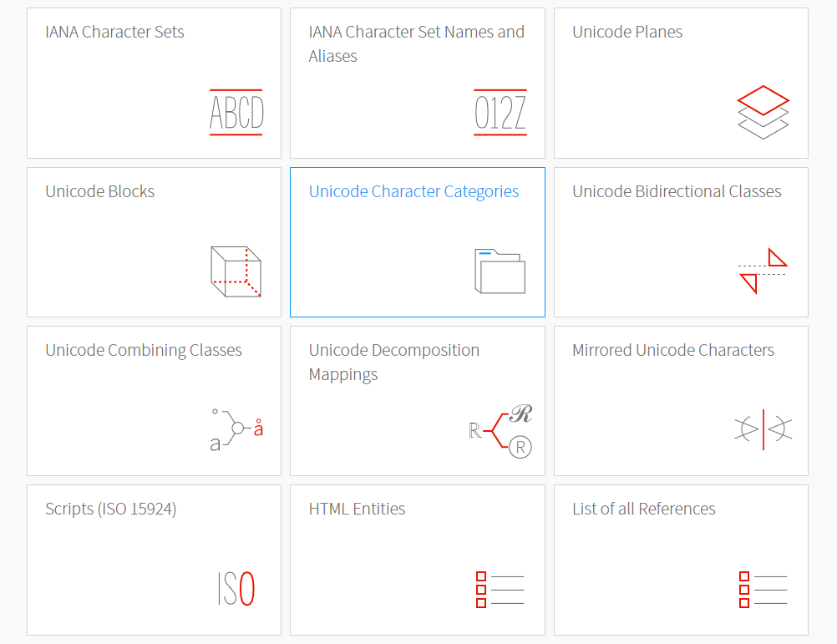Click the list icon on HTML Entities card
Image resolution: width=837 pixels, height=644 pixels.
pyautogui.click(x=500, y=589)
